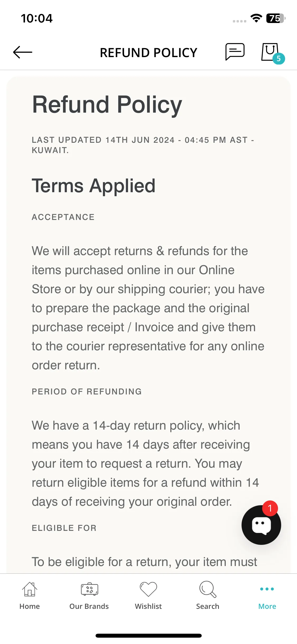Select the Our Brands tab label

click(89, 606)
